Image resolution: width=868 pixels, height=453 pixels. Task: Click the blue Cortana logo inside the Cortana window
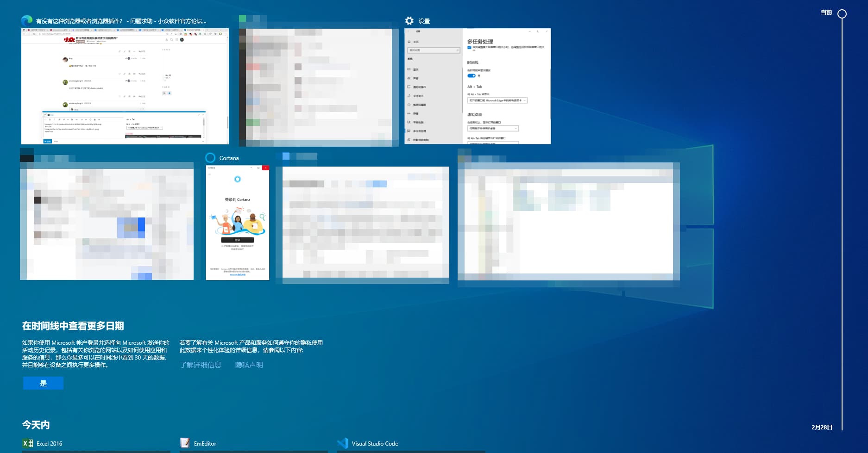(238, 179)
